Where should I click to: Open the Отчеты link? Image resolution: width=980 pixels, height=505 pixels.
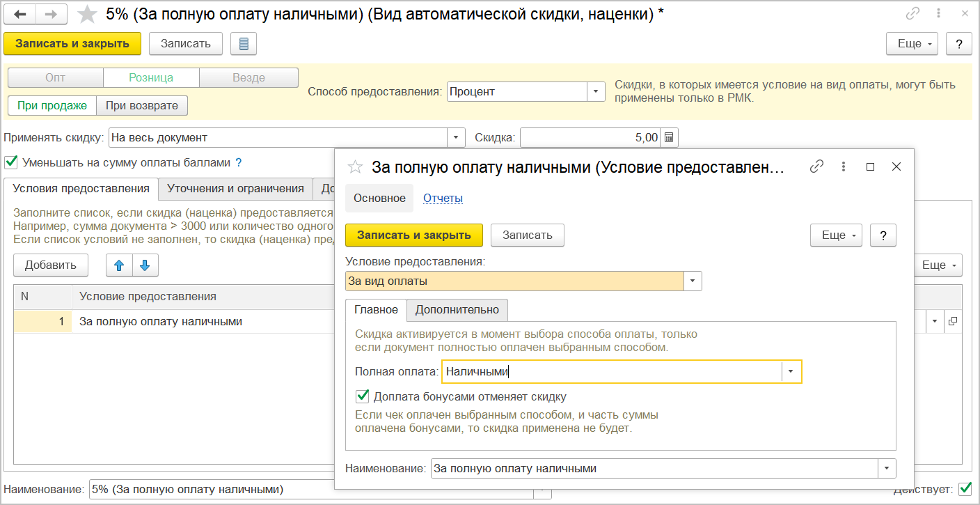443,199
